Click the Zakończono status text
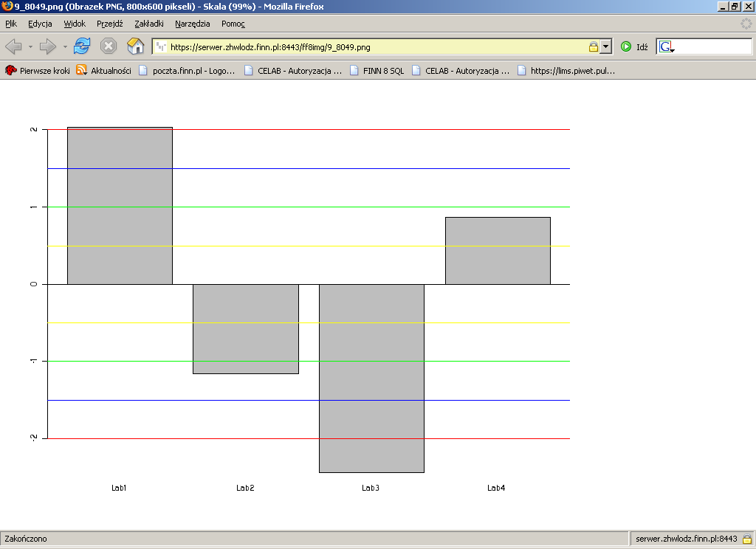Viewport: 756px width, 549px height. (x=26, y=539)
